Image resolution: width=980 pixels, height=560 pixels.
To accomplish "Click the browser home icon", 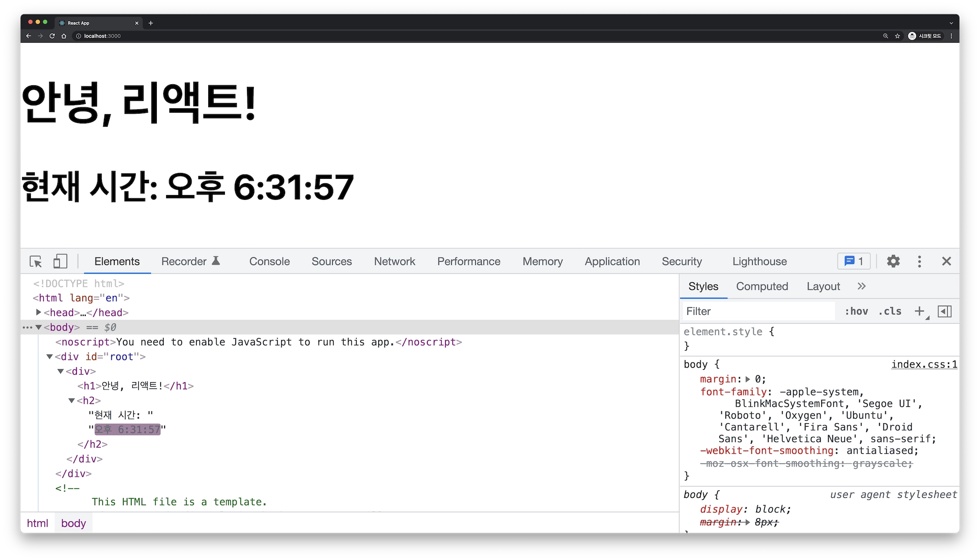I will point(64,36).
